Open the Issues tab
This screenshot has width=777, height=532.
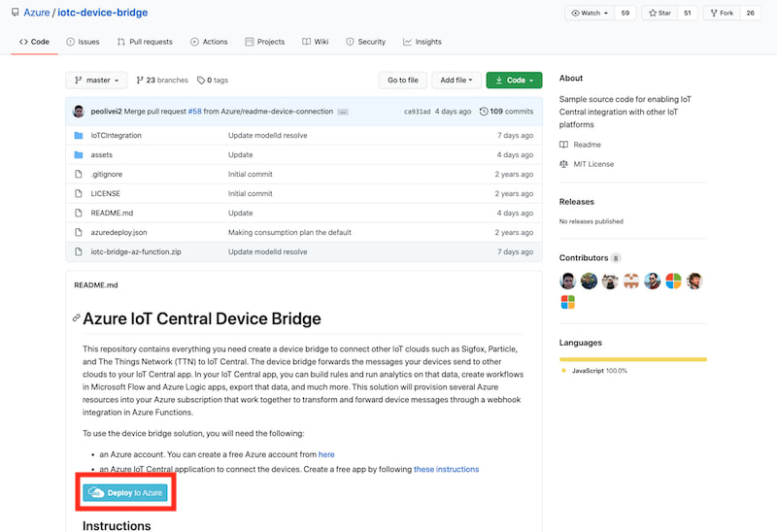(83, 42)
